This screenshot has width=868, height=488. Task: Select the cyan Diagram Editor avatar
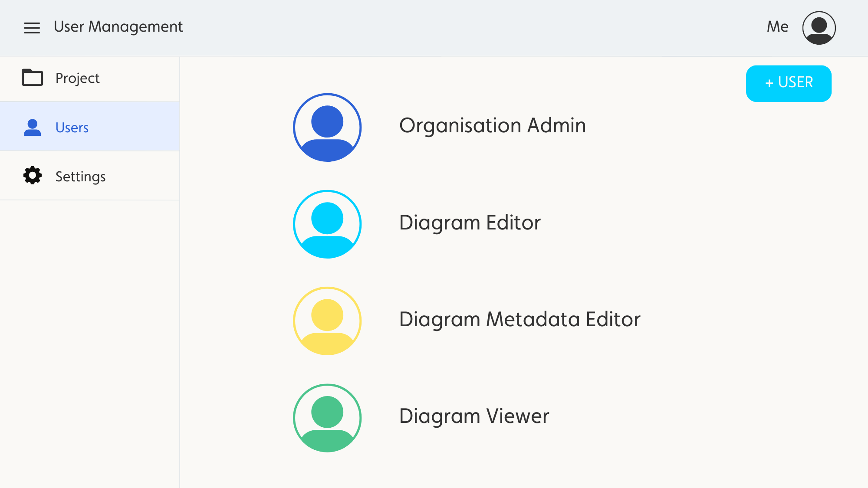pos(327,224)
